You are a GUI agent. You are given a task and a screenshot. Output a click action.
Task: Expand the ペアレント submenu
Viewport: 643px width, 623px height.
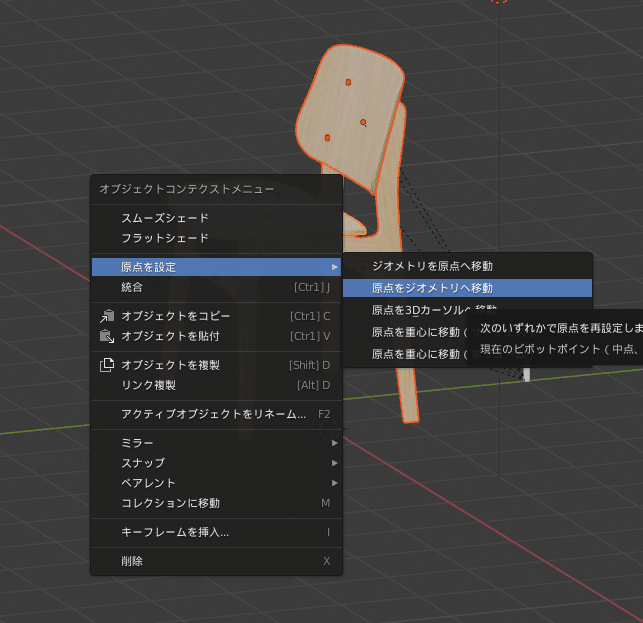216,483
